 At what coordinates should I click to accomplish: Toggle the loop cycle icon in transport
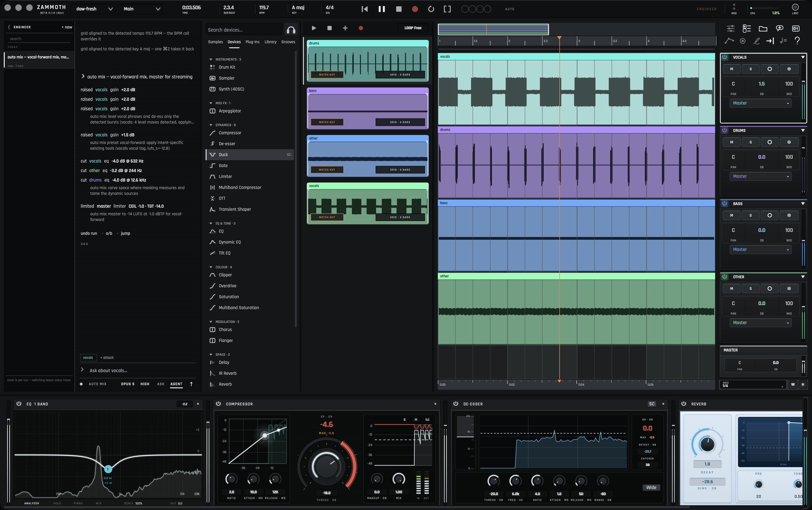(x=431, y=9)
